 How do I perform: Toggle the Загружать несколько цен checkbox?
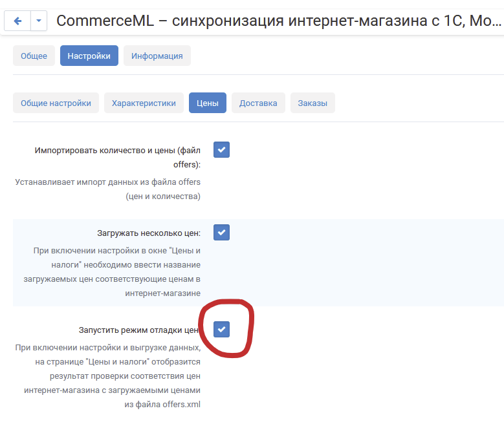(x=221, y=232)
